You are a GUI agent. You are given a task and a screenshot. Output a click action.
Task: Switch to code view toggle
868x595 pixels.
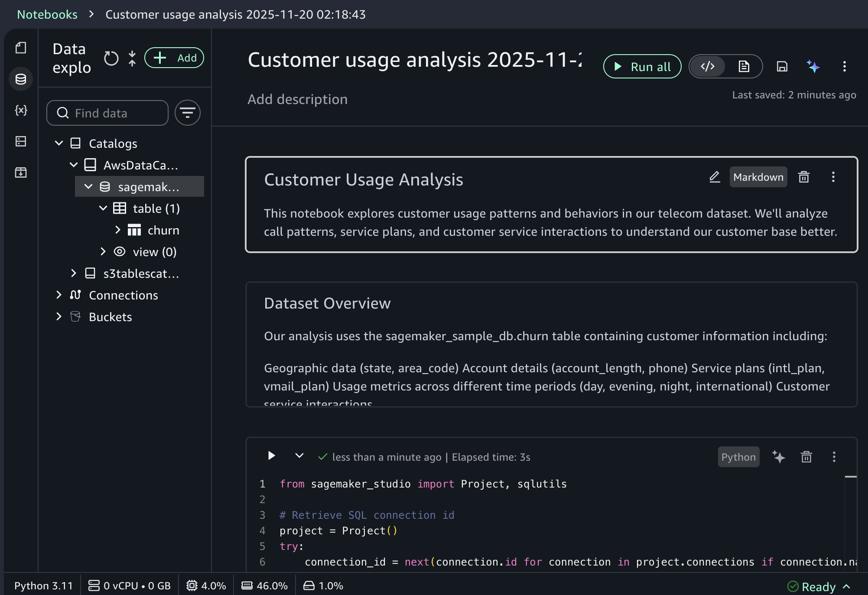coord(708,66)
